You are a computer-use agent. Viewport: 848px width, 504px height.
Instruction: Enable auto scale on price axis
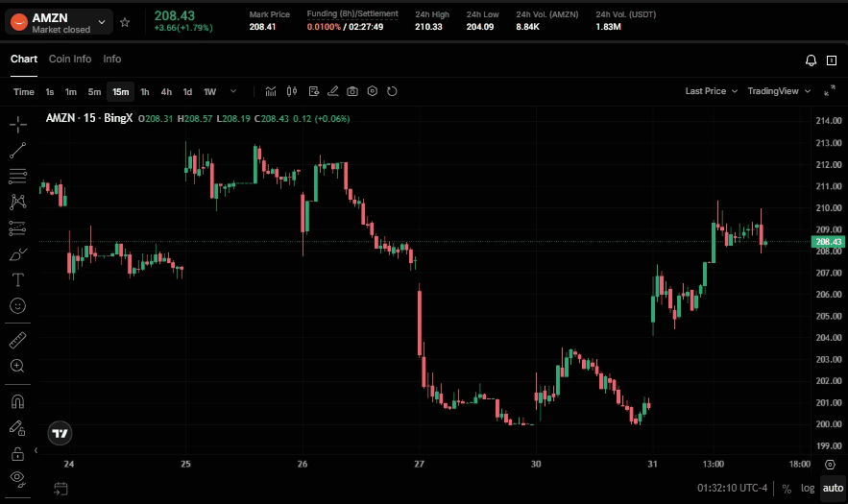(x=833, y=488)
